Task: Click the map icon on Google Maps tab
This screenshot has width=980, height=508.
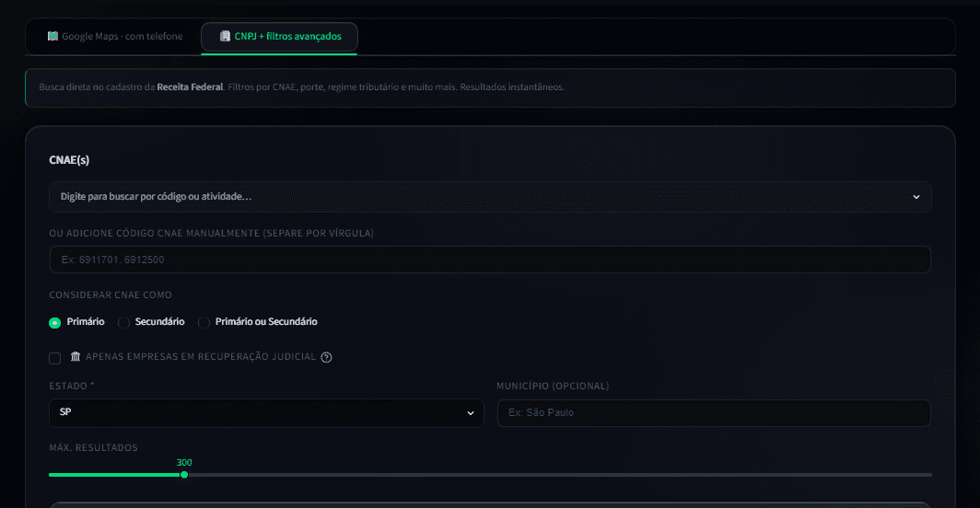Action: coord(52,36)
